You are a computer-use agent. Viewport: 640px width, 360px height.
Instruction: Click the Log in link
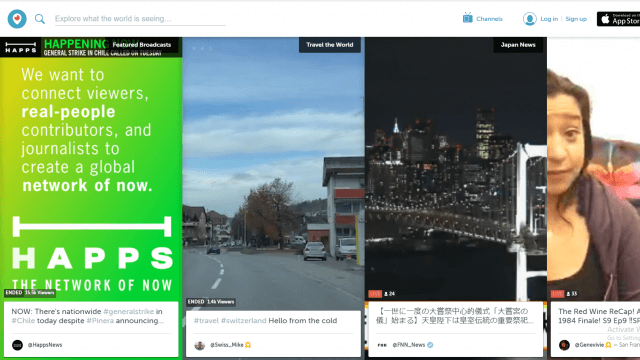click(x=549, y=19)
